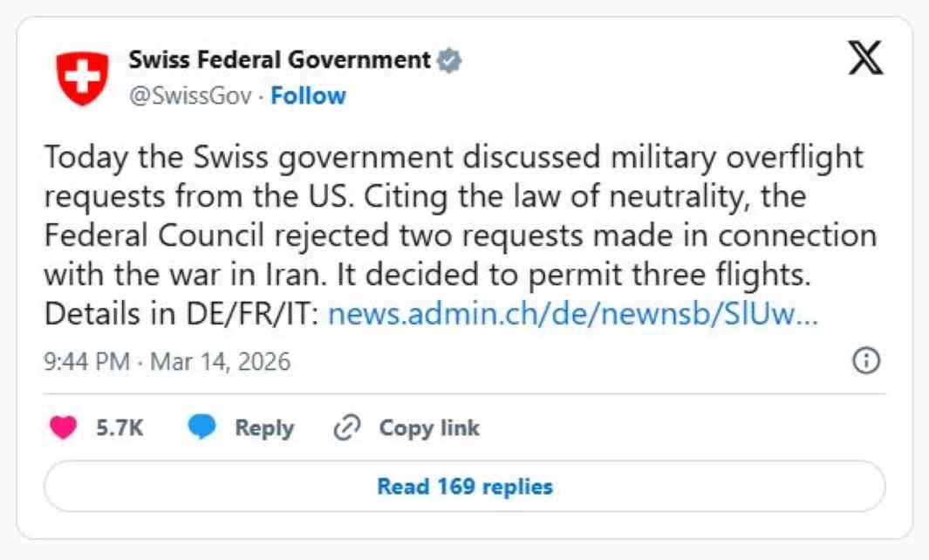The image size is (929, 560).
Task: Click the chain link icon
Action: (x=347, y=428)
